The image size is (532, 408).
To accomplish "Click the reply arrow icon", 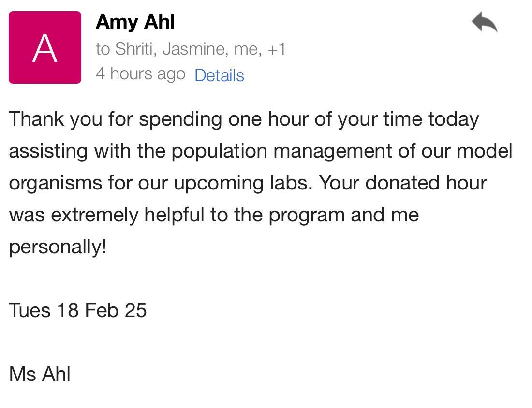I will point(485,23).
